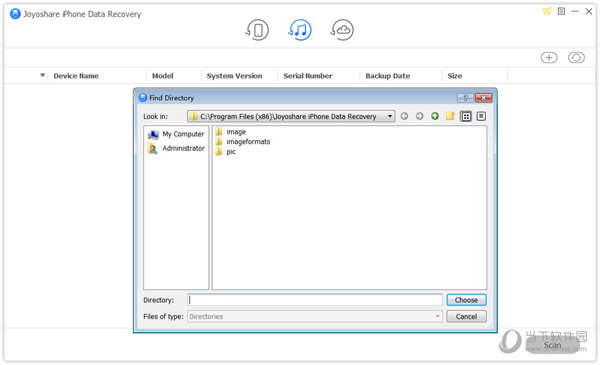This screenshot has width=600, height=365.
Task: Select the imageformats folder
Action: pos(243,142)
